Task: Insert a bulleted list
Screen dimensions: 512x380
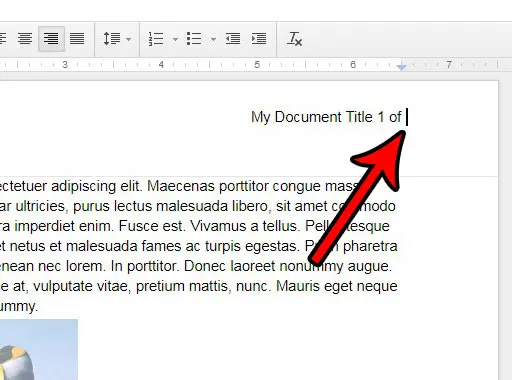Action: (x=194, y=39)
